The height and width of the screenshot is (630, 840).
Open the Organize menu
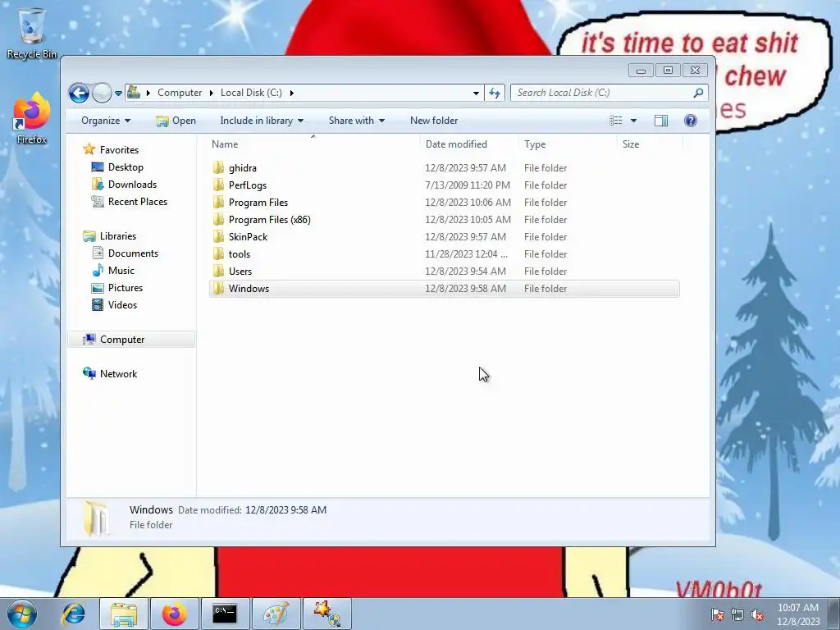click(x=106, y=121)
